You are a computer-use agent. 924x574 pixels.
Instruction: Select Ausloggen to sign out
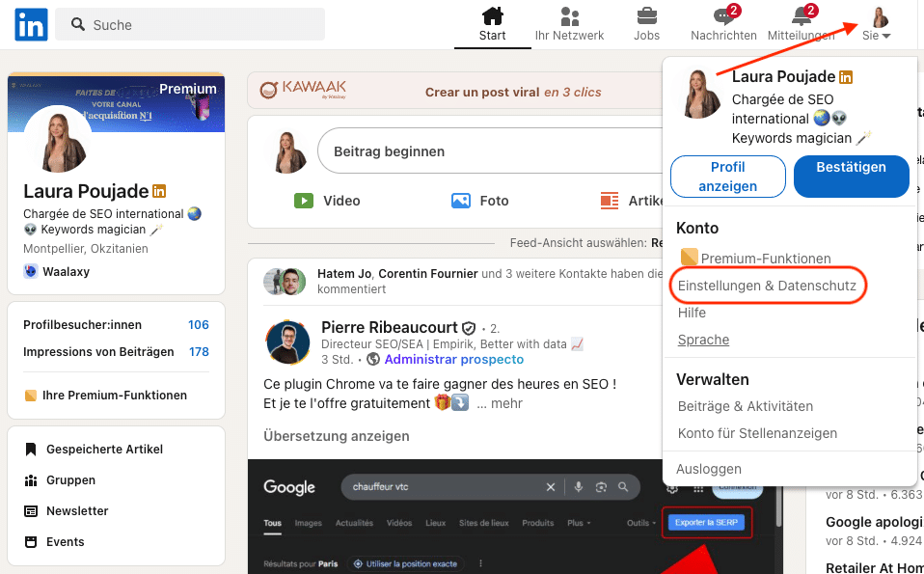pyautogui.click(x=708, y=469)
